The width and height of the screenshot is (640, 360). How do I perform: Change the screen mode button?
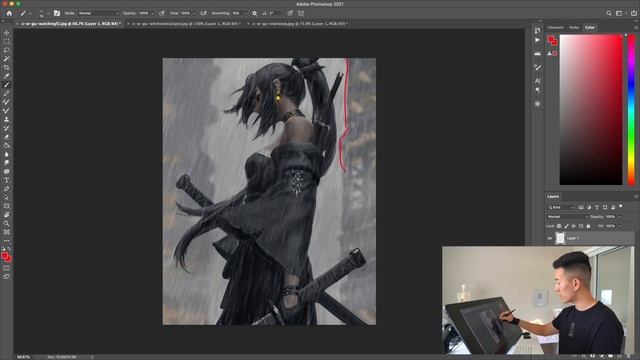pyautogui.click(x=6, y=277)
